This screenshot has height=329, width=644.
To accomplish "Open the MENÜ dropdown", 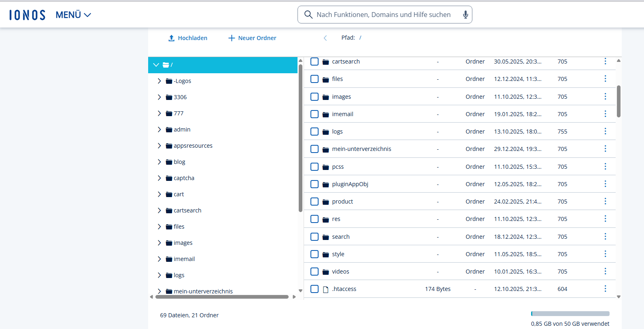I will click(73, 15).
